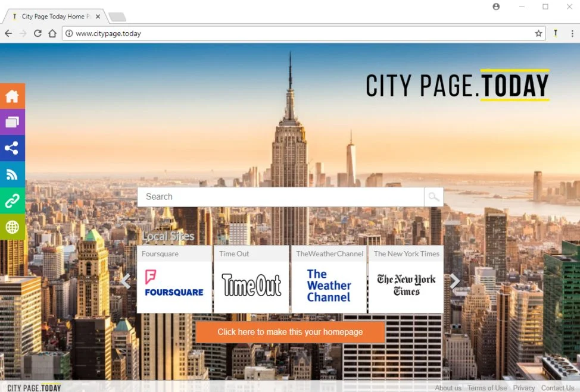Click the orange Home sidebar icon
Image resolution: width=580 pixels, height=392 pixels.
pyautogui.click(x=12, y=96)
